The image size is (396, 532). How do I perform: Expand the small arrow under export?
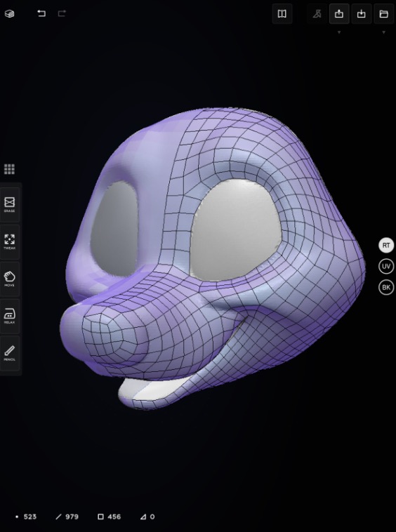tap(339, 32)
